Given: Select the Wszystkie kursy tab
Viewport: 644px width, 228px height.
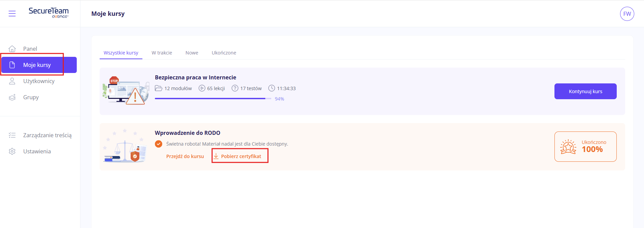Looking at the screenshot, I should pos(121,53).
